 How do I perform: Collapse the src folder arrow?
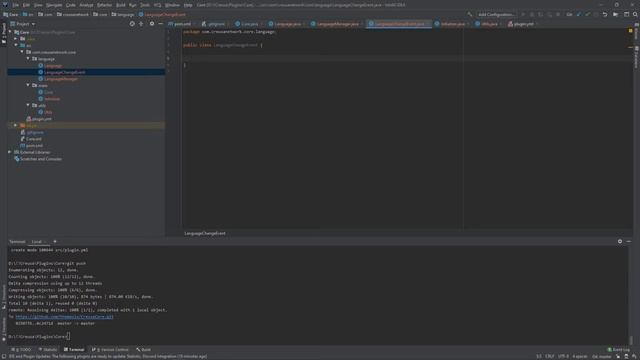[x=16, y=45]
